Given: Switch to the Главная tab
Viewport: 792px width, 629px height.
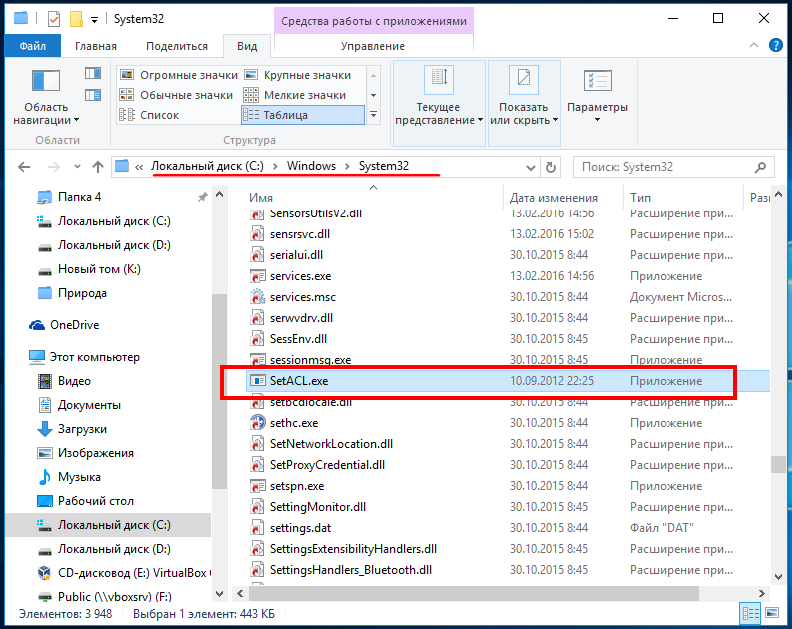Looking at the screenshot, I should click(x=96, y=46).
